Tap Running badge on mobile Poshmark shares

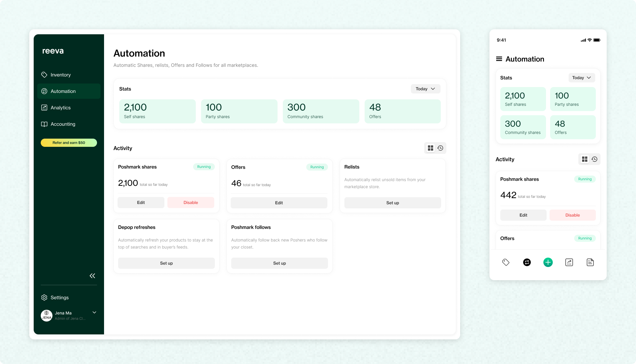click(x=585, y=179)
